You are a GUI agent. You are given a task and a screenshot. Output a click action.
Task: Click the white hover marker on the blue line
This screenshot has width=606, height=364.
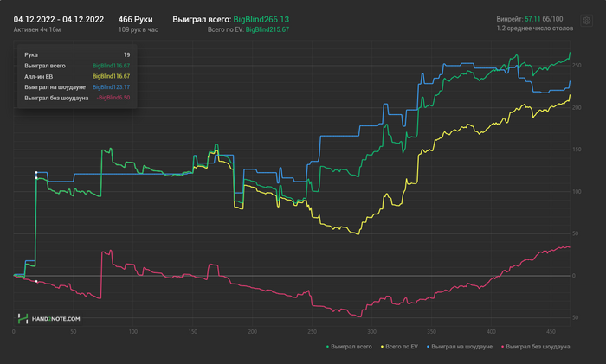point(36,173)
